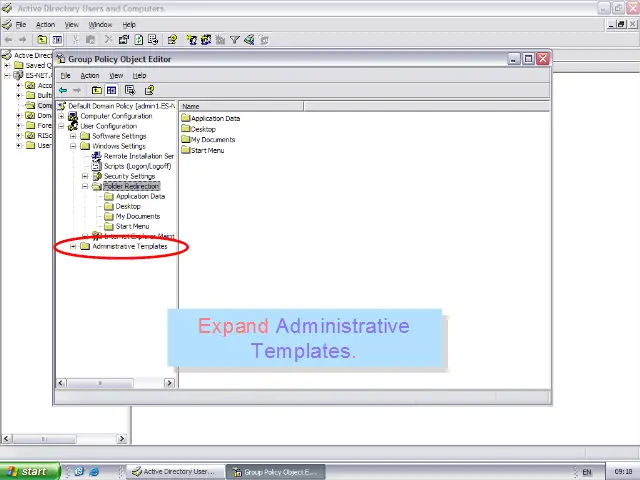Toggle Show/Hide Console Tree in Active Directory toolbar
Viewport: 640px width, 480px height.
tap(57, 40)
